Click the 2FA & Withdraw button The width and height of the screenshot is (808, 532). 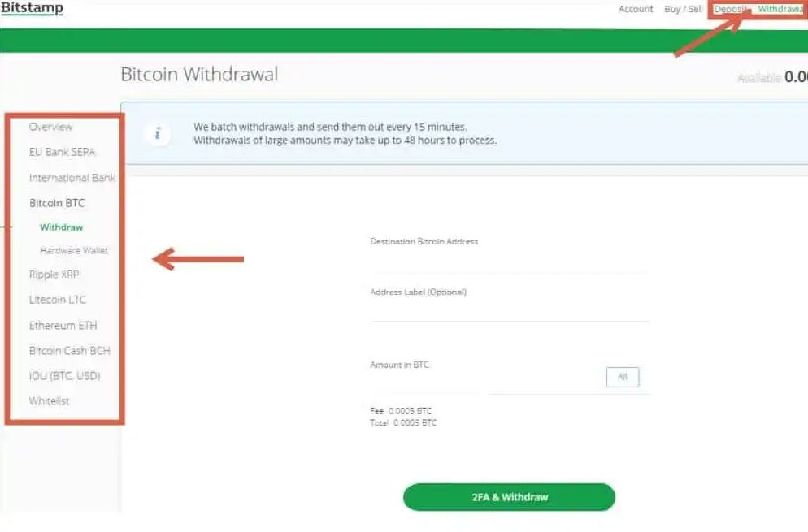[x=509, y=497]
